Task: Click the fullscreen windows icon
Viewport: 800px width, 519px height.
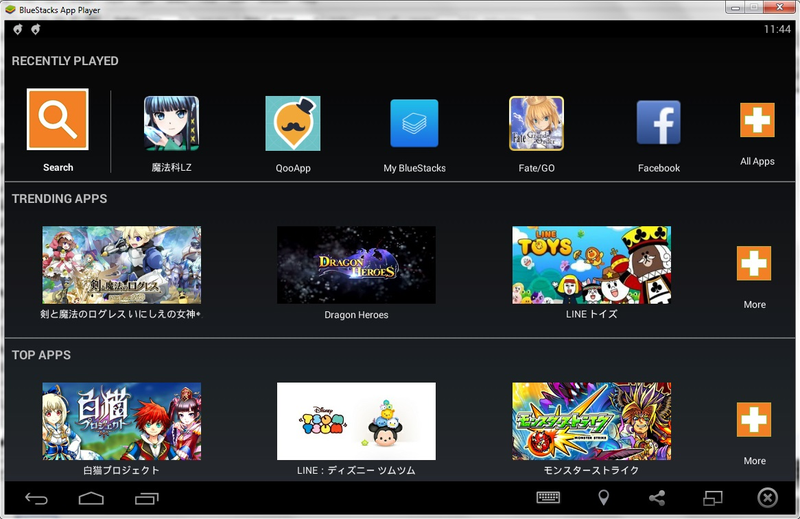Action: tap(713, 498)
